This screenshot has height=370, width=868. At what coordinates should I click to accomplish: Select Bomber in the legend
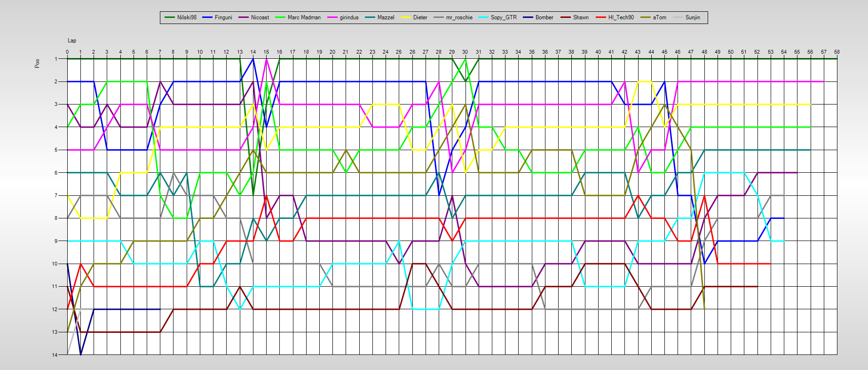coord(544,17)
